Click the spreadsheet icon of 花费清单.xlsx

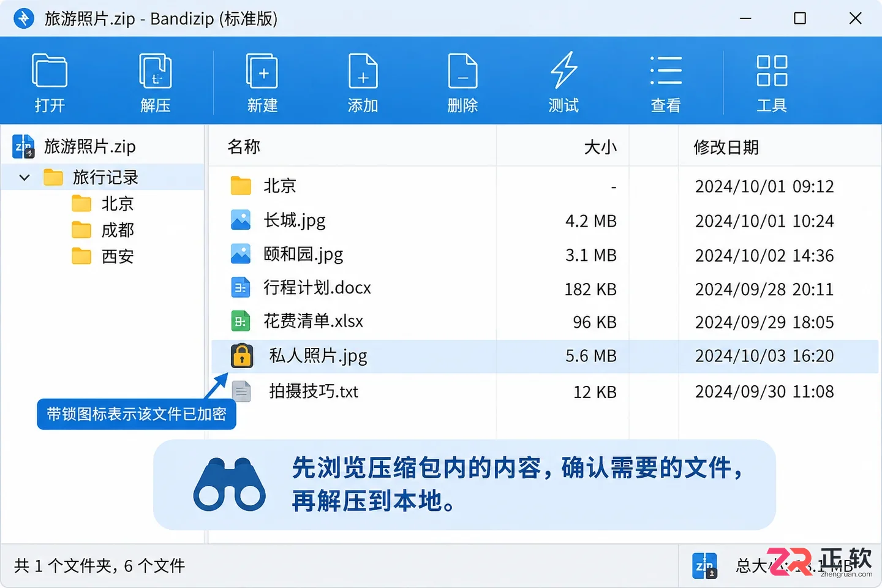(241, 321)
